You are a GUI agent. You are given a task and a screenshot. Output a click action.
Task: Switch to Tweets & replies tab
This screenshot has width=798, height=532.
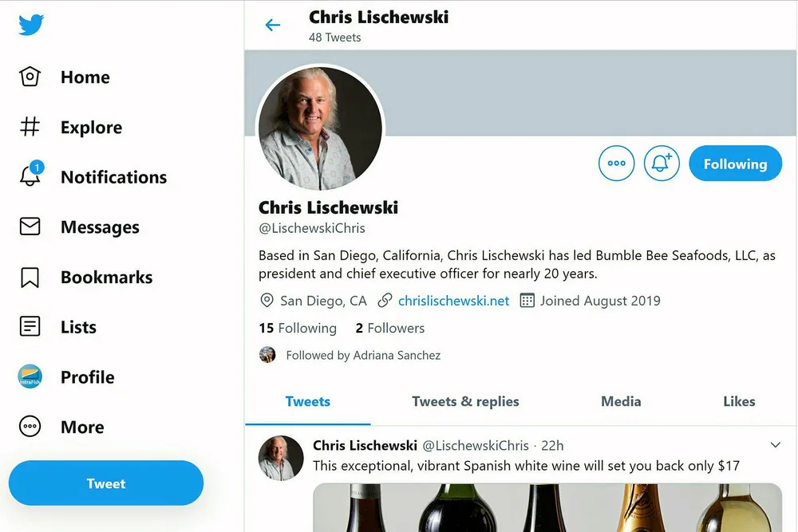pyautogui.click(x=465, y=401)
